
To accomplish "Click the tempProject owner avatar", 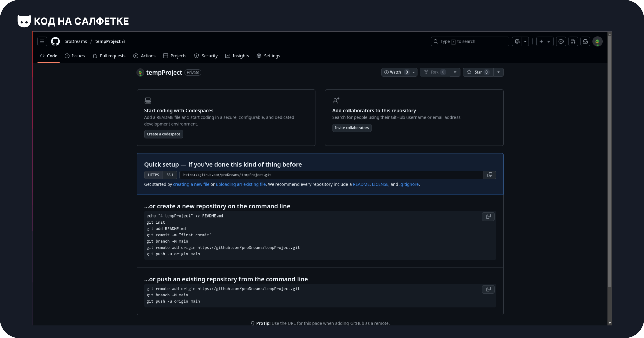I will tap(140, 73).
